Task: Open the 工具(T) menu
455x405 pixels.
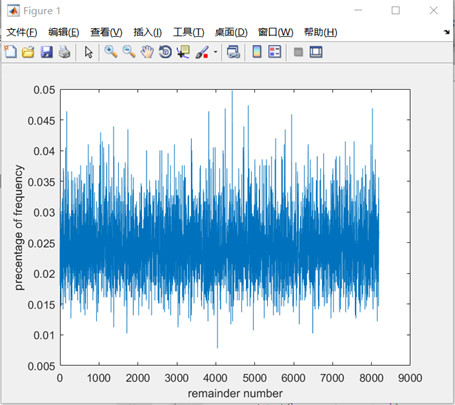Action: tap(189, 32)
